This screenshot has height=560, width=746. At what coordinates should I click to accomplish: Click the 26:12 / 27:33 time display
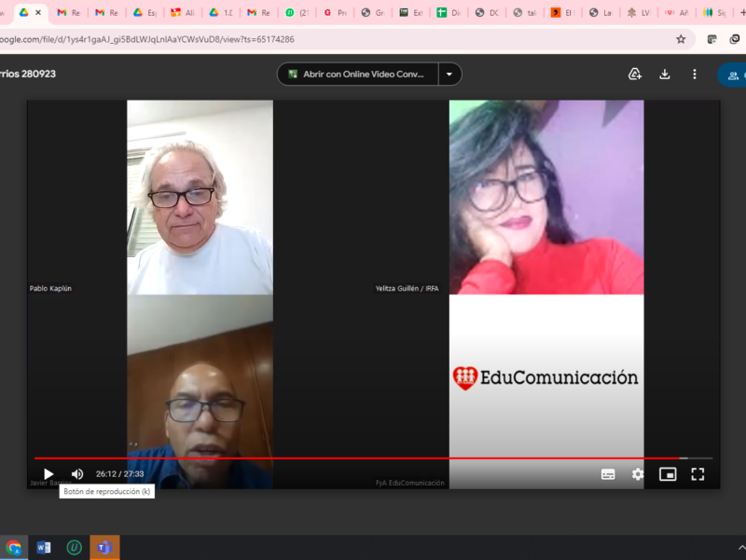click(120, 474)
